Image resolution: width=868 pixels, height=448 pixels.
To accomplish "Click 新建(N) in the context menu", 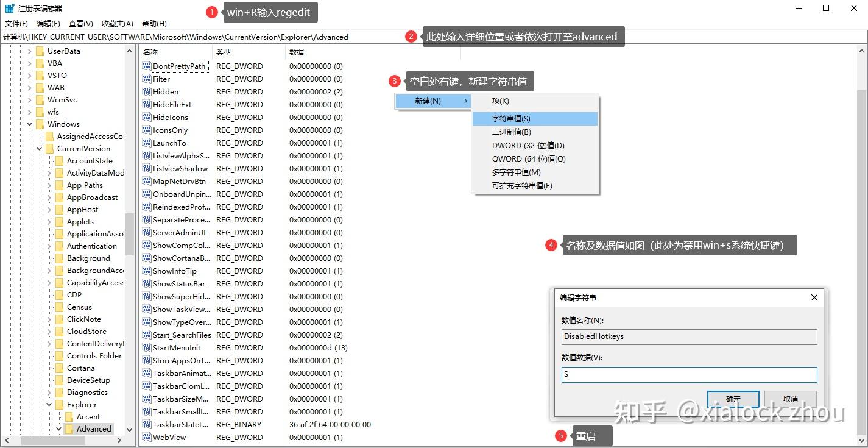I will tap(434, 101).
